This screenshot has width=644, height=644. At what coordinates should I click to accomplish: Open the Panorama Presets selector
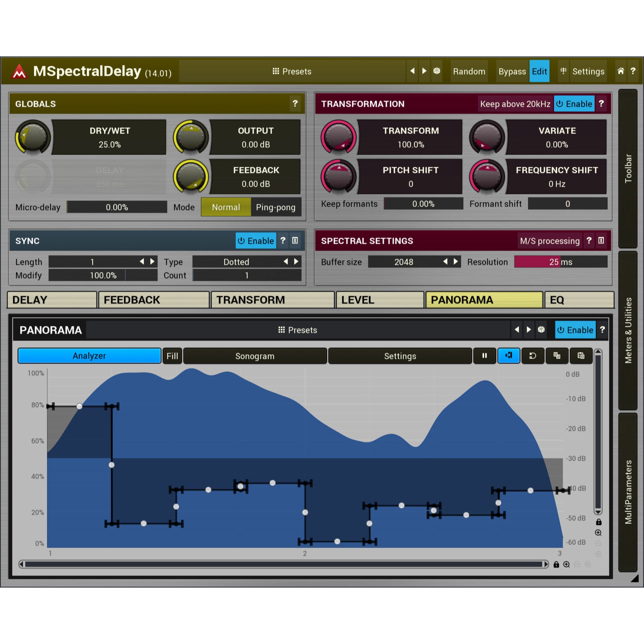(298, 330)
